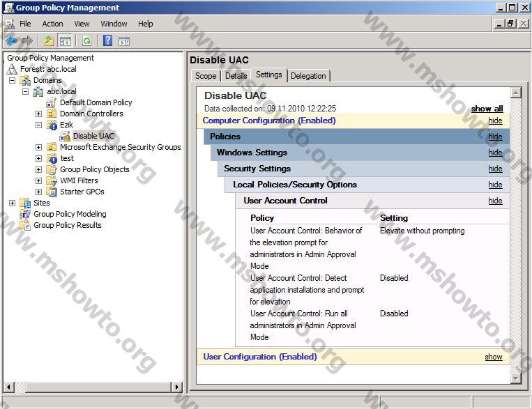Expand the test OU node
Image resolution: width=532 pixels, height=409 pixels.
[x=38, y=158]
